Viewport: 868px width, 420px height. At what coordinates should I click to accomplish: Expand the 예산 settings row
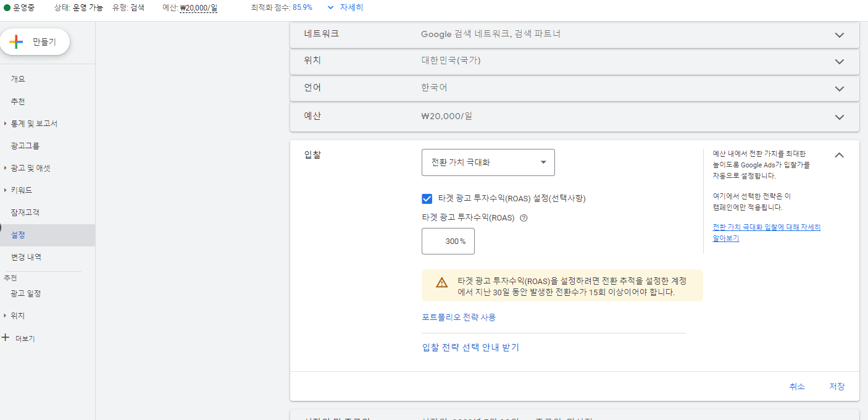(x=839, y=116)
